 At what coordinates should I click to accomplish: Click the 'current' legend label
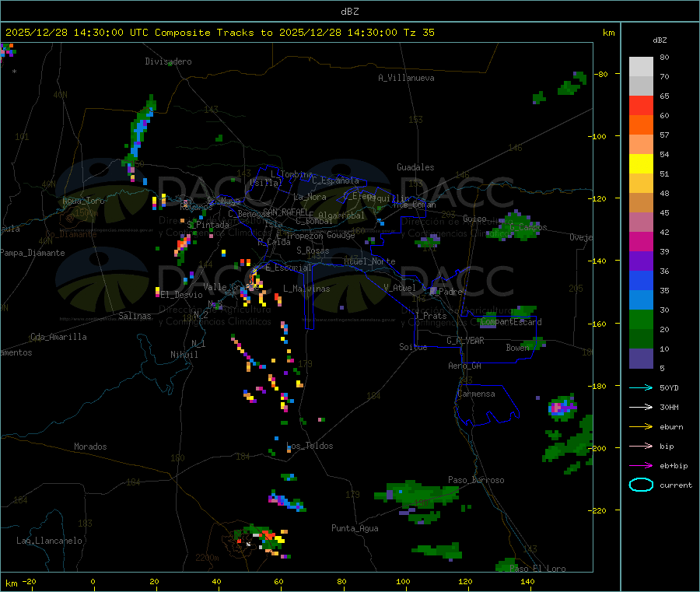(676, 485)
